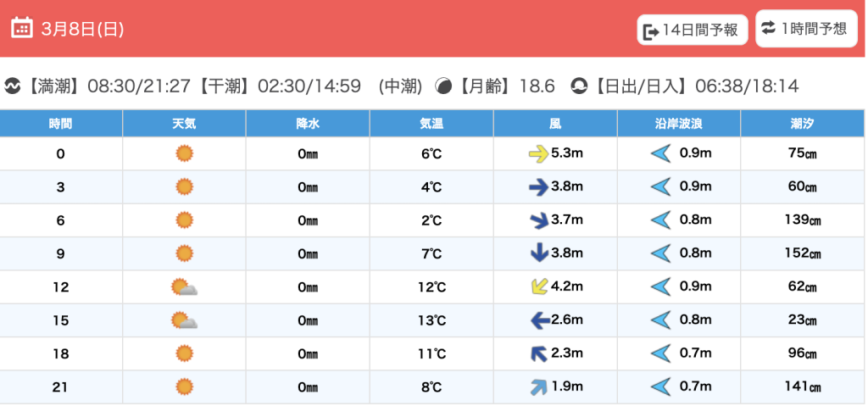The image size is (868, 406).
Task: Click the 3月8日(日) date heading
Action: (83, 29)
